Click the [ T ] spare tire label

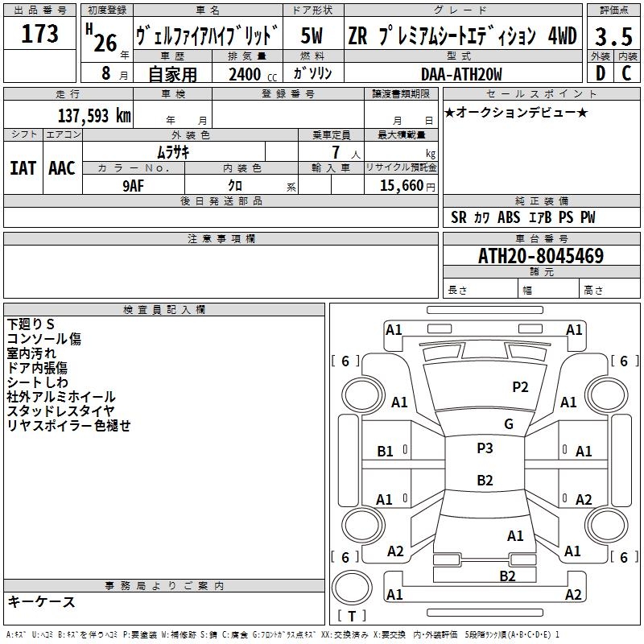(x=352, y=616)
